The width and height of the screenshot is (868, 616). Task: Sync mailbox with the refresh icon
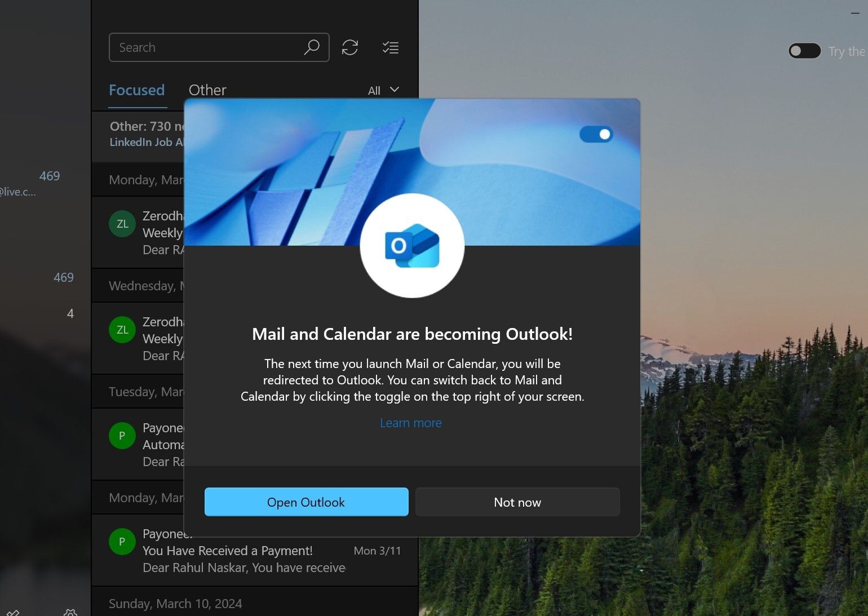[x=350, y=47]
